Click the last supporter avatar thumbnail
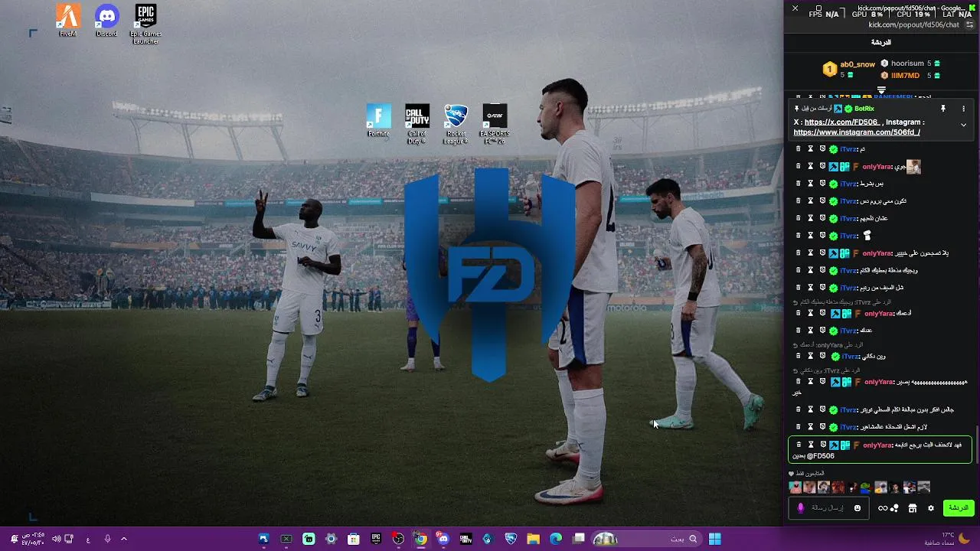The height and width of the screenshot is (551, 980). click(923, 487)
